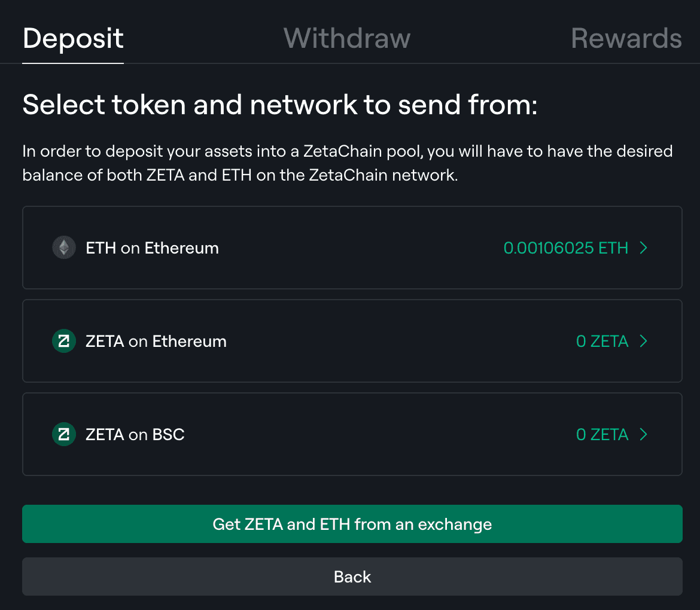Choose the ZETA on BSC label
The width and height of the screenshot is (700, 610).
tap(135, 434)
